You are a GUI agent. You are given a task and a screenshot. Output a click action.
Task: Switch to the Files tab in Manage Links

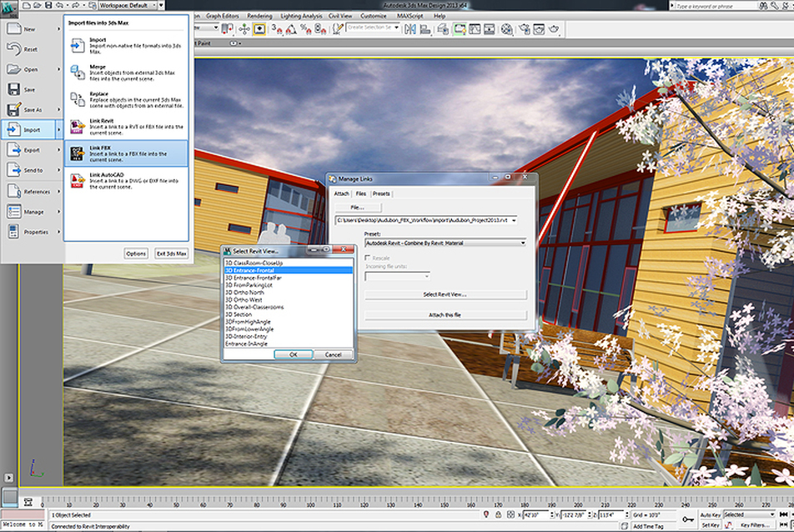point(361,193)
